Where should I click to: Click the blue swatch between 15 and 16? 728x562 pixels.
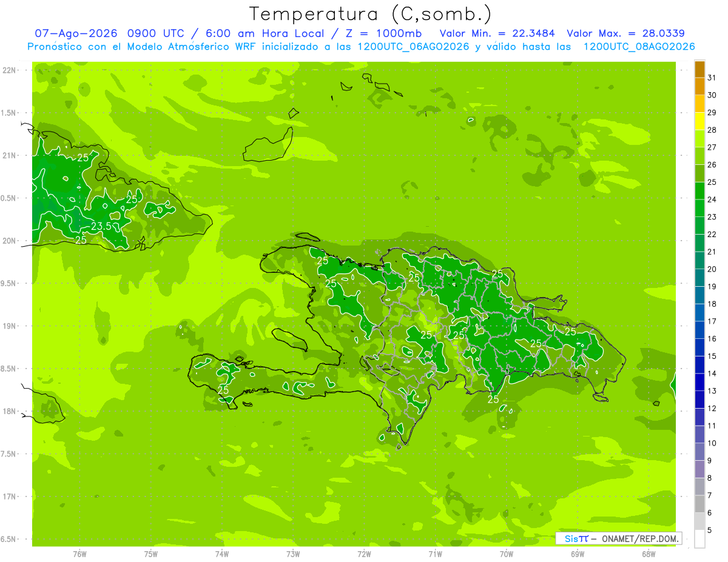pyautogui.click(x=699, y=348)
